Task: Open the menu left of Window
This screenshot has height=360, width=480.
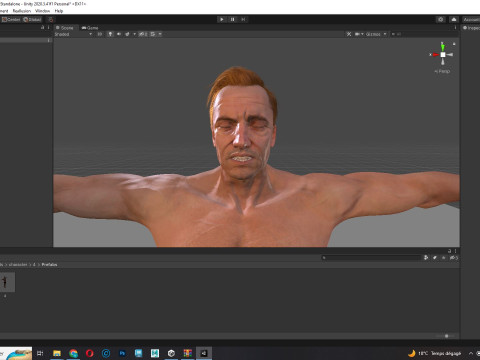Action: (22, 11)
